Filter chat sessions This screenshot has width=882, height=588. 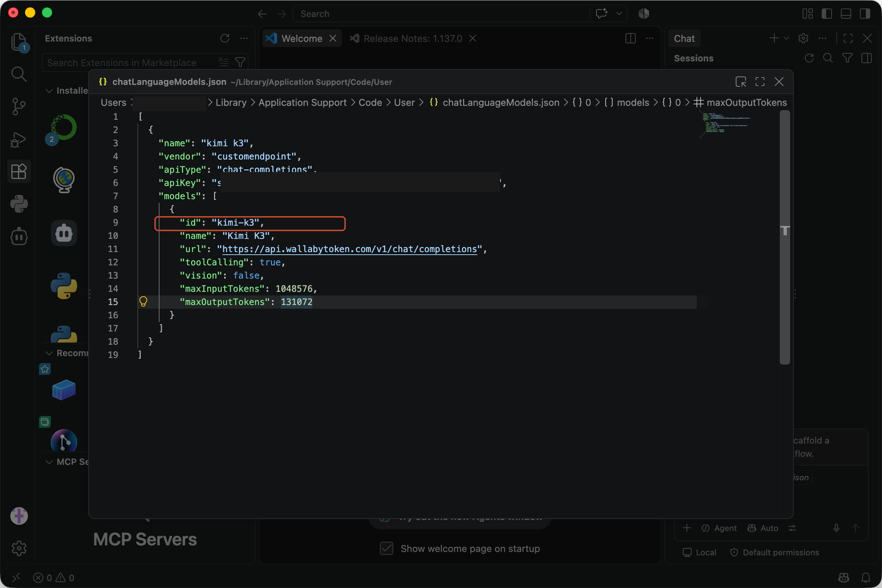tap(847, 58)
